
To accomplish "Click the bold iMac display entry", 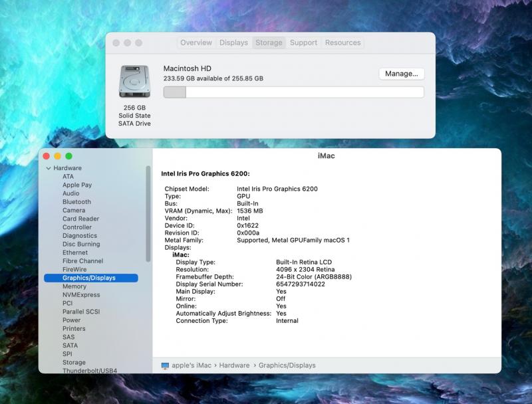I will coord(181,255).
